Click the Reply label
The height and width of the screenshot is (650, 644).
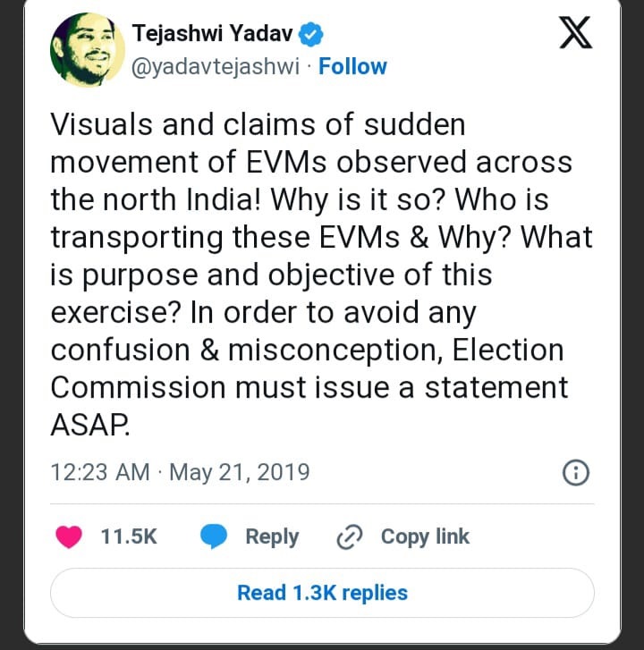pos(272,536)
